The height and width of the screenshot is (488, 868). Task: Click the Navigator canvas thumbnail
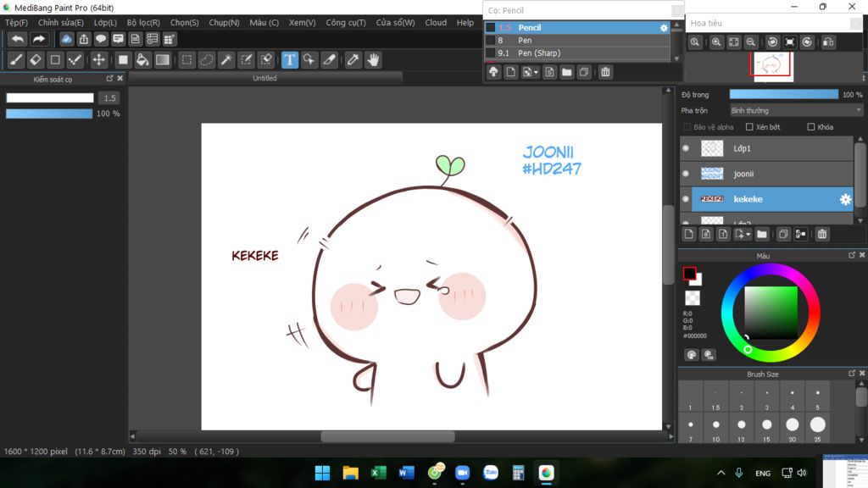click(771, 66)
